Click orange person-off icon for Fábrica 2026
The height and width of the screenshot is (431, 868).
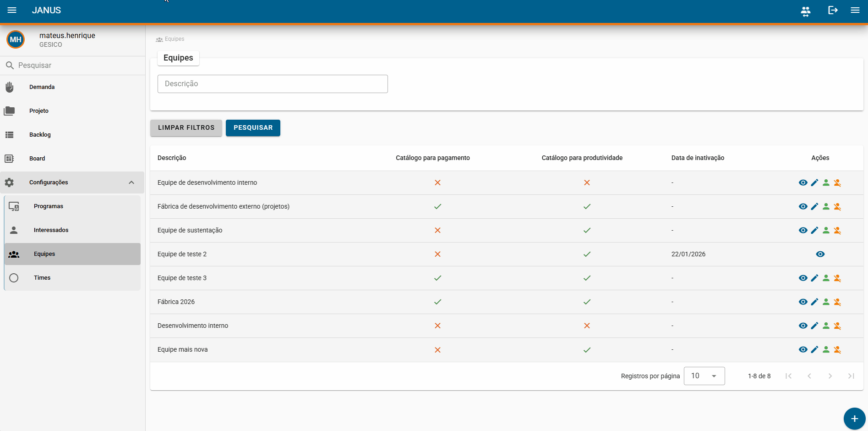pyautogui.click(x=837, y=302)
